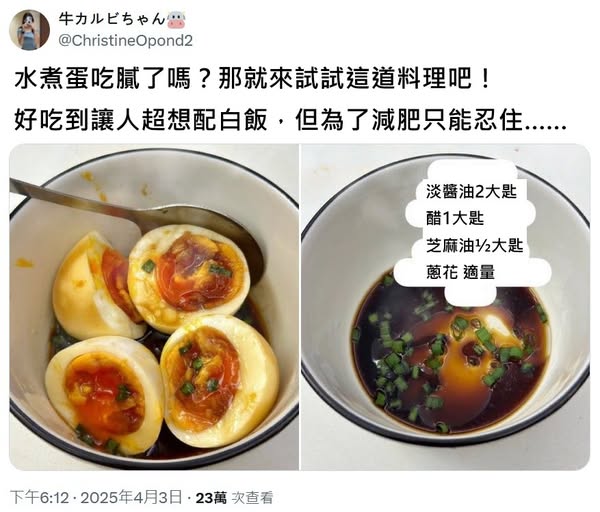Click the 23萬 view count
This screenshot has height=512, width=600.
coord(211,497)
